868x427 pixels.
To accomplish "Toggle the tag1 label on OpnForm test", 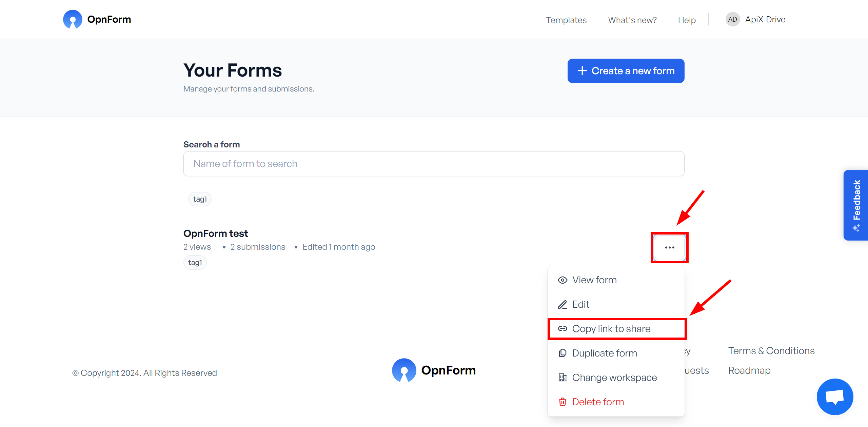I will (x=195, y=262).
